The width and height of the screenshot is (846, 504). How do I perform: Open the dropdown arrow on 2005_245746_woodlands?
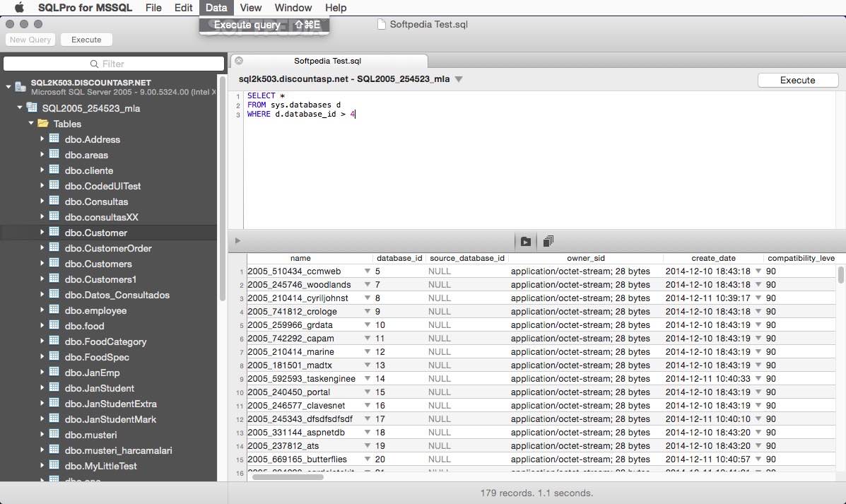pyautogui.click(x=368, y=284)
